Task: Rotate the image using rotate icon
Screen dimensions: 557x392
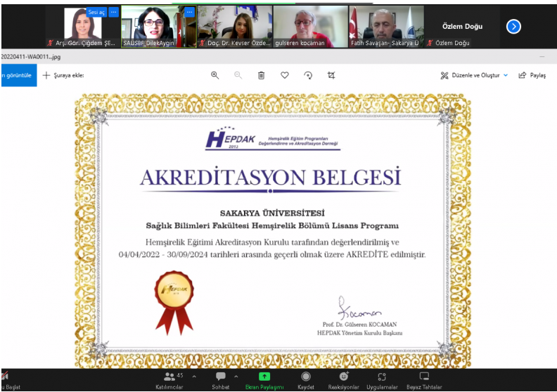Action: 308,75
